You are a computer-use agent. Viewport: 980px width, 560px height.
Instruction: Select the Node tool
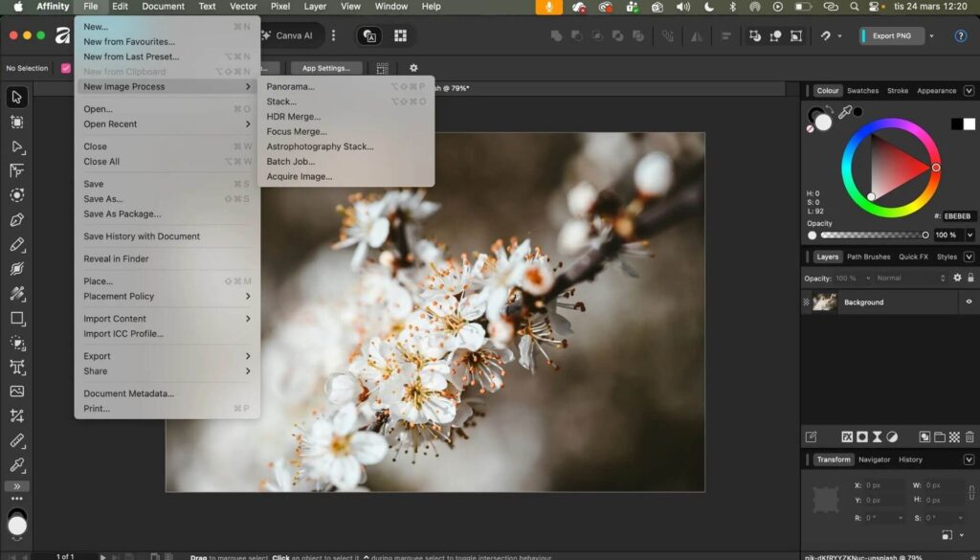15,147
